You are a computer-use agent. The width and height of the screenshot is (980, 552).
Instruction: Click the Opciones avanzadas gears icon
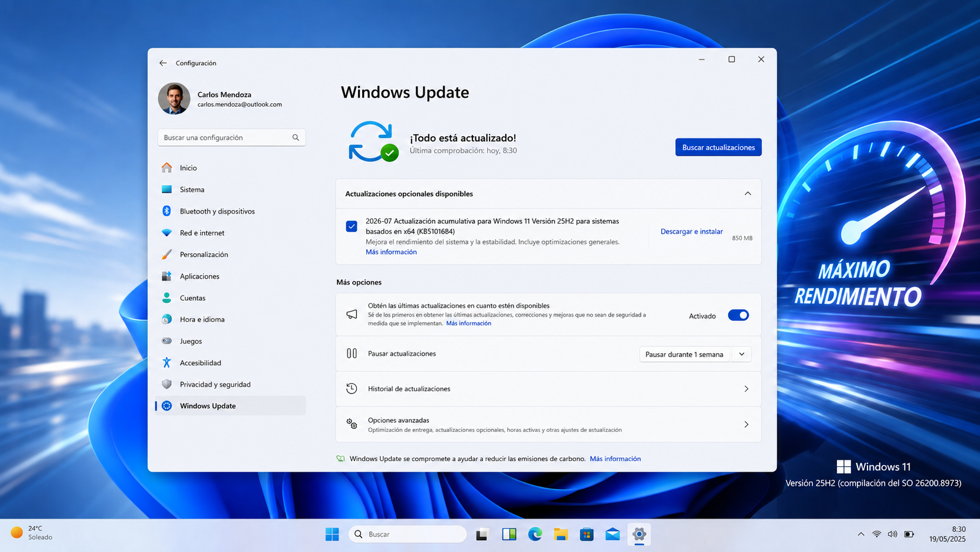tap(352, 424)
